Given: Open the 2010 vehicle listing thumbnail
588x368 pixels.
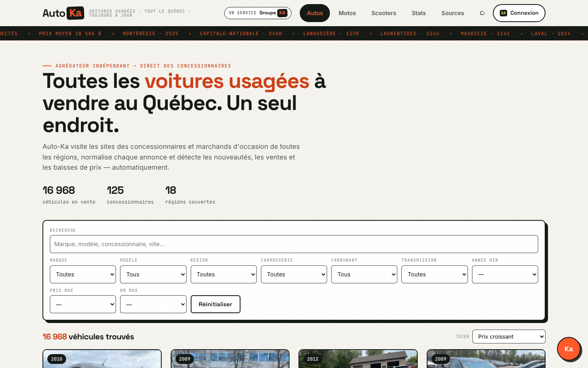Looking at the screenshot, I should pos(102,359).
